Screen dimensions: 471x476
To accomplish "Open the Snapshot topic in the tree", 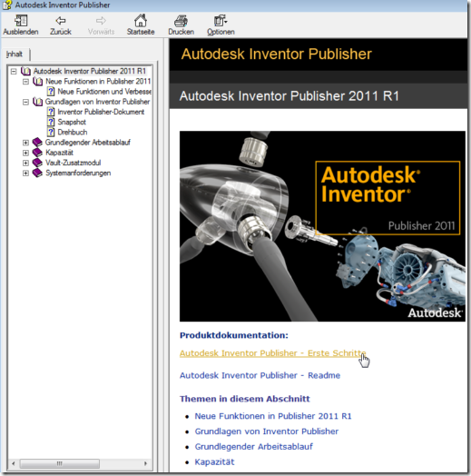I will (x=72, y=122).
